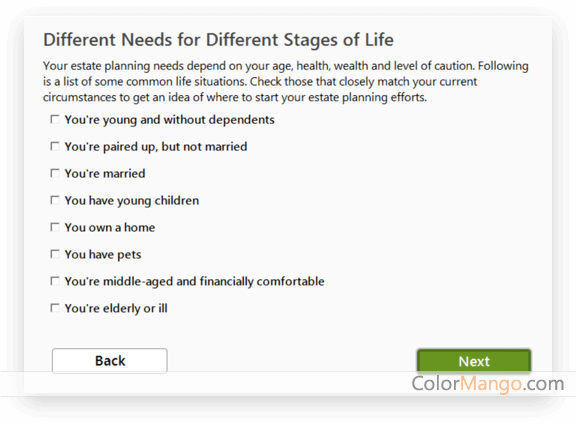Screen dimensions: 576x425
Task: Toggle the 'You have pets' checkbox
Action: click(55, 254)
